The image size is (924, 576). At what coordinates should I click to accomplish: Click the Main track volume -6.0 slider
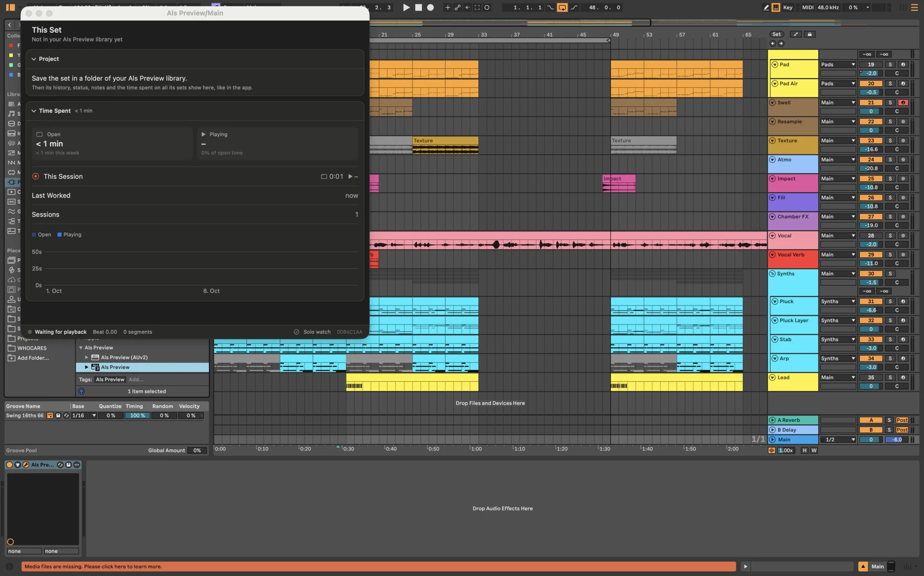coord(897,440)
